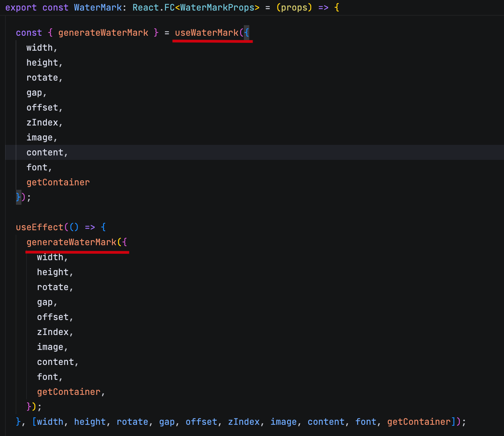Click offset in the useWaterMark arguments

(x=42, y=107)
